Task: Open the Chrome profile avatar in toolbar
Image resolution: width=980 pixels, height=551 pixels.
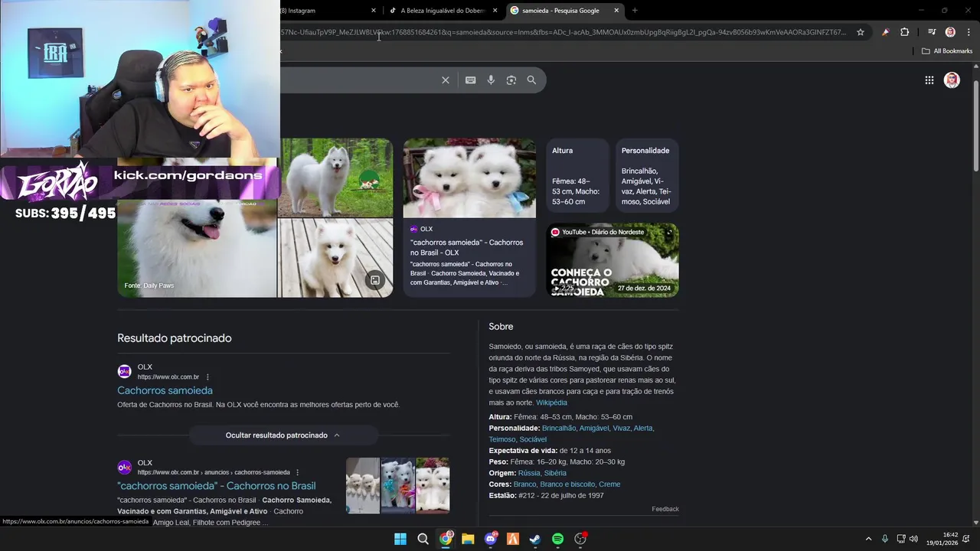Action: [950, 32]
